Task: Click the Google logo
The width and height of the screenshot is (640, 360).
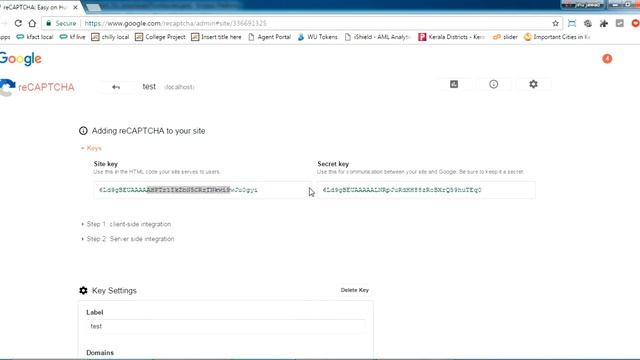Action: pos(20,59)
